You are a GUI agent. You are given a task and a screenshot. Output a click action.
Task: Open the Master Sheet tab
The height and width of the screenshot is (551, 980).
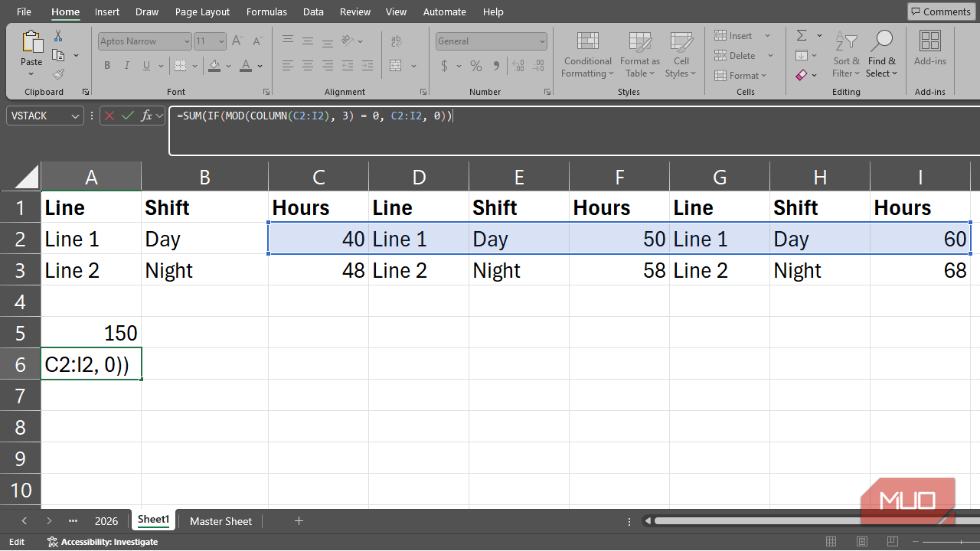click(220, 521)
